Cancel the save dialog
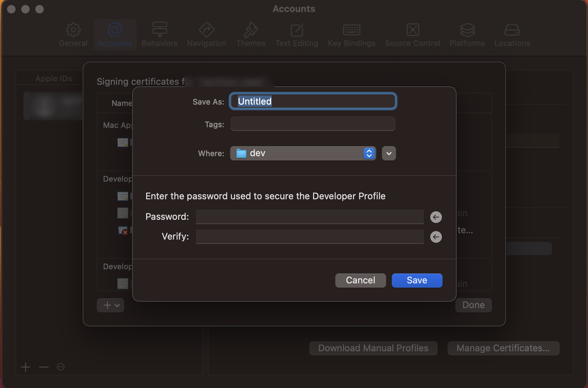Viewport: 588px width, 388px height. pyautogui.click(x=361, y=281)
